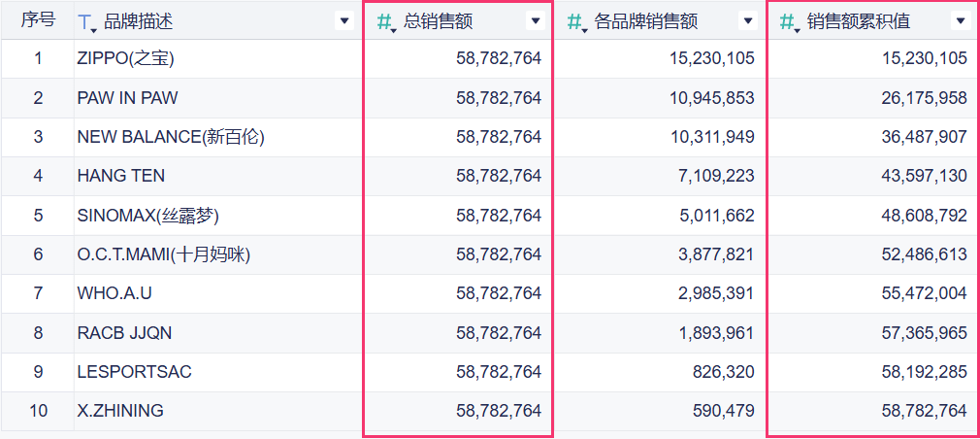Click brand sales value 3,877,821

click(717, 254)
